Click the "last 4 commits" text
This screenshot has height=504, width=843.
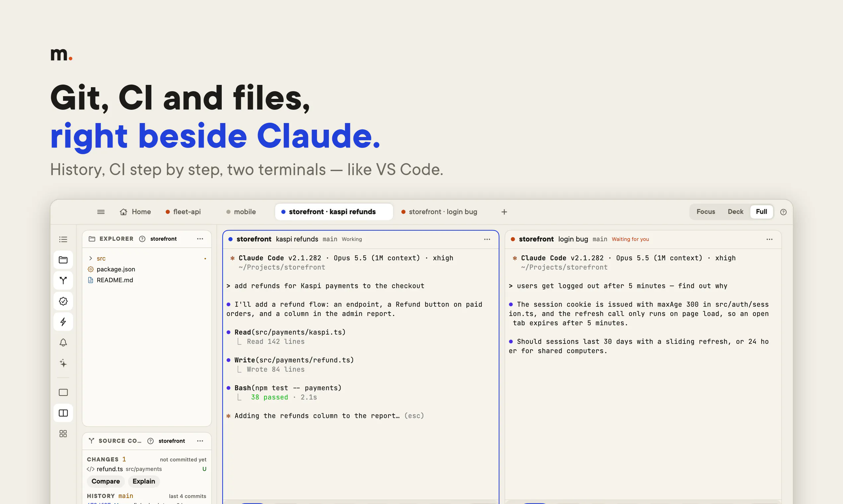(x=188, y=496)
